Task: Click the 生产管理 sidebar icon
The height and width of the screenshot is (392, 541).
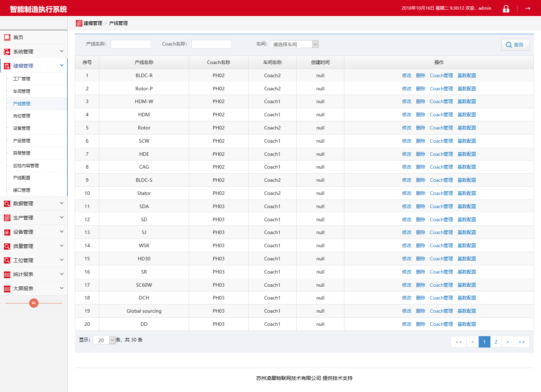Action: [7, 218]
